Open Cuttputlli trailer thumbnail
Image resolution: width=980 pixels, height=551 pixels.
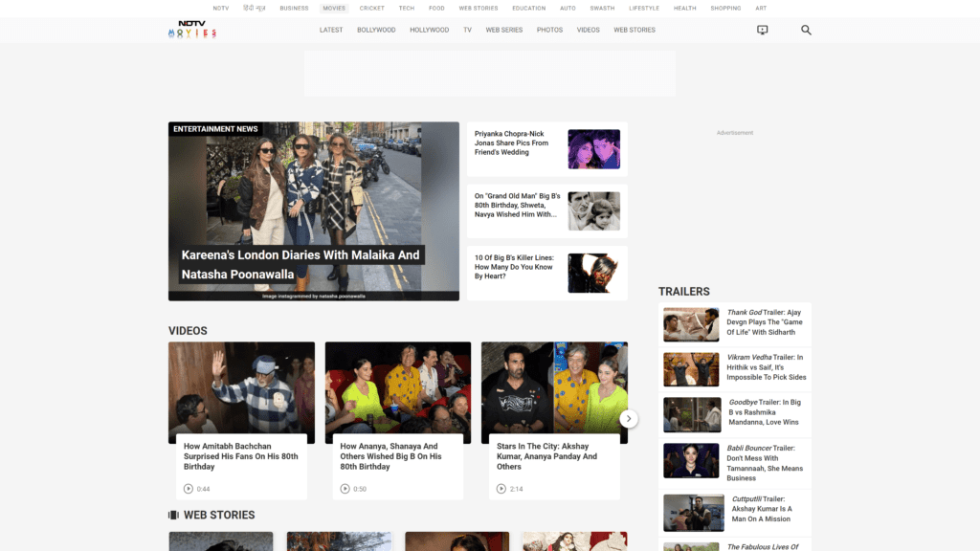(x=694, y=513)
